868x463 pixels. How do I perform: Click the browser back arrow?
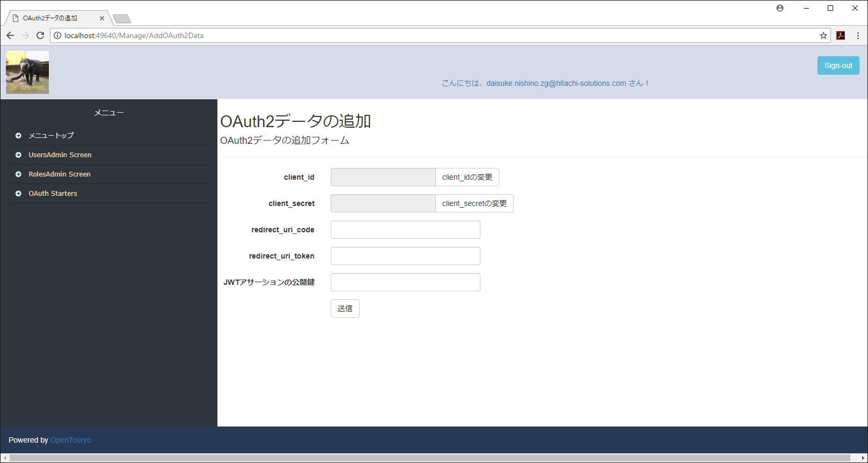tap(10, 35)
